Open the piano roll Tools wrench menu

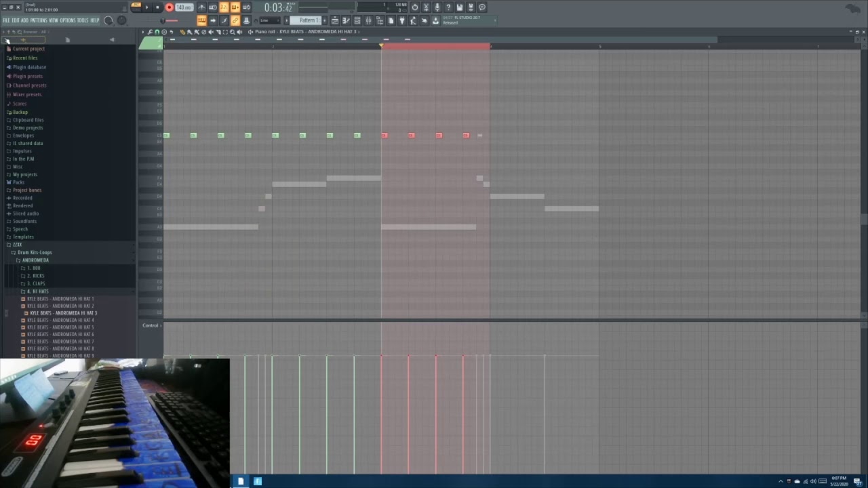coord(150,32)
